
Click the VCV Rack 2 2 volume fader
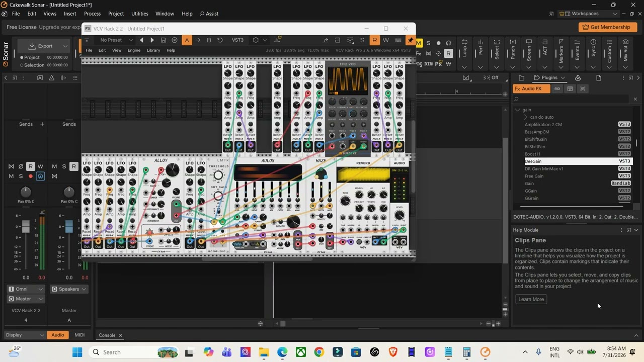pyautogui.click(x=26, y=227)
